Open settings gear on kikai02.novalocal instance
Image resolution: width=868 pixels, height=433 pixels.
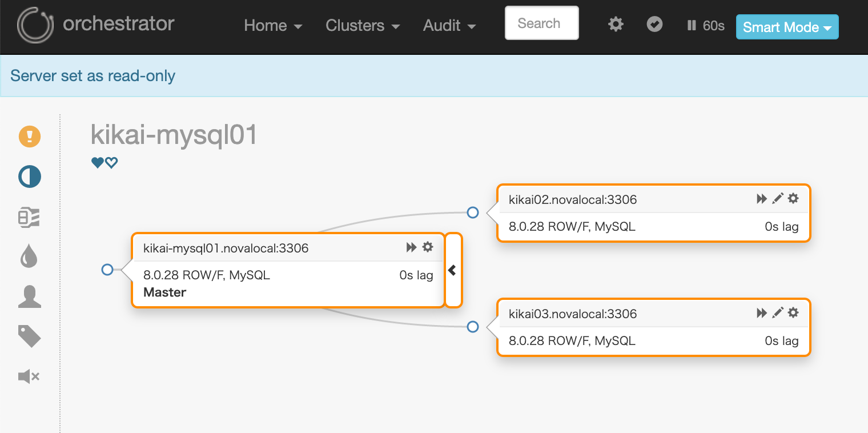click(793, 199)
